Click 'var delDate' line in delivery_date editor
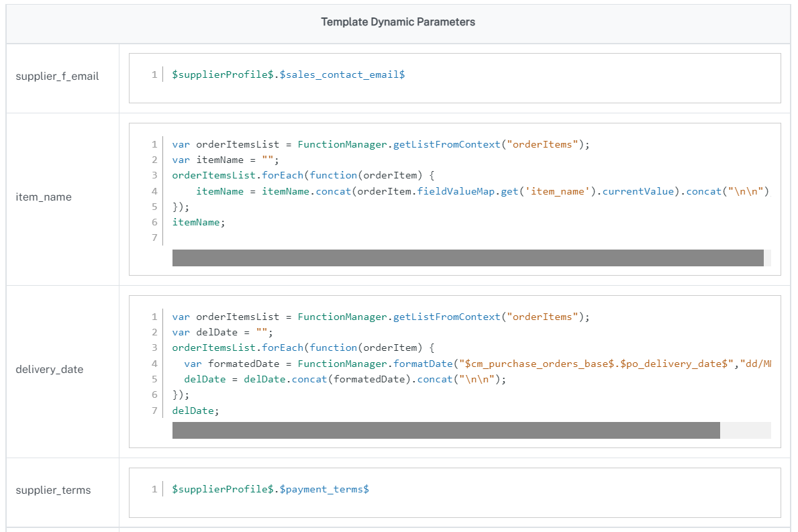Viewport: 798px width, 532px height. point(222,333)
